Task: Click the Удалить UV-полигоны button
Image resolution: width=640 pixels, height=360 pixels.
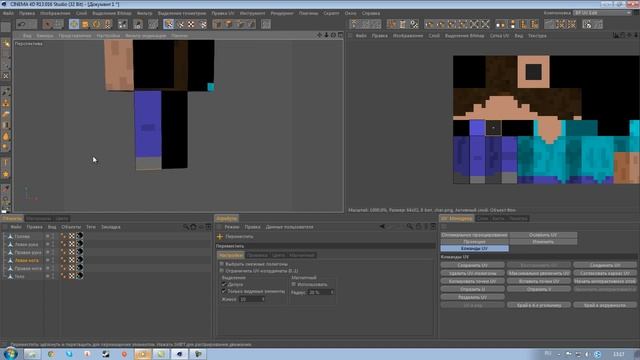Action: (x=472, y=273)
